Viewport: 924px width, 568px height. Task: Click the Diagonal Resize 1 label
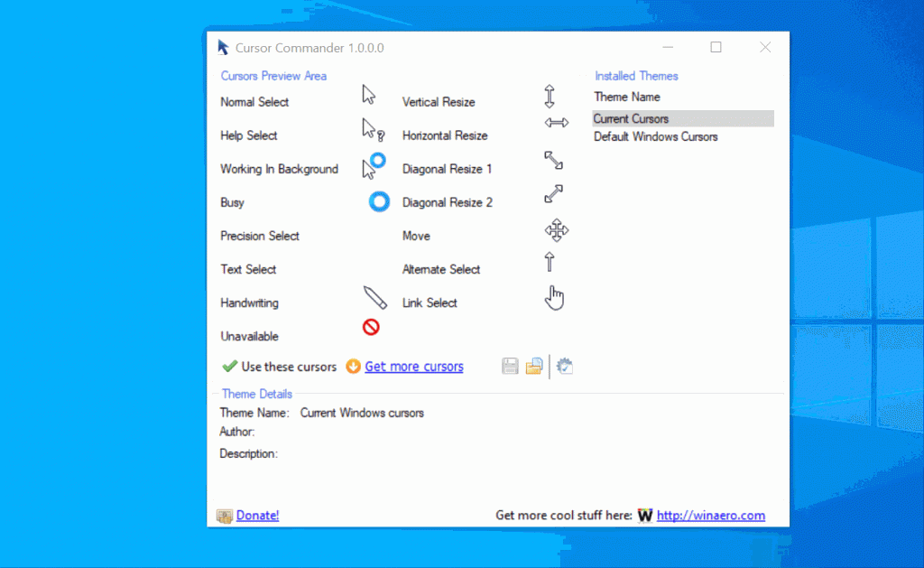pyautogui.click(x=447, y=169)
